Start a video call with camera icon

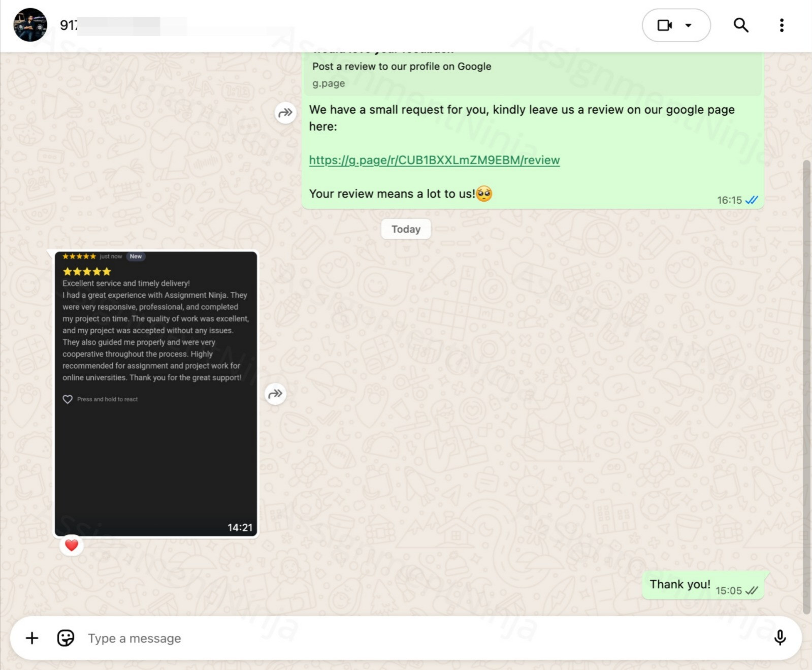pyautogui.click(x=665, y=25)
